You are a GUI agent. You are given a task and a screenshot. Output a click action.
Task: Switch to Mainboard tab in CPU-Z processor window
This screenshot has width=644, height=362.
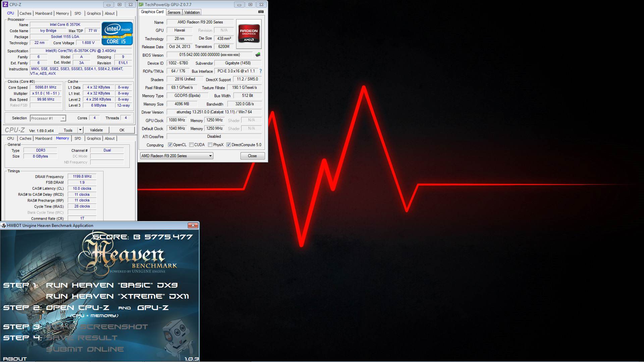(44, 13)
